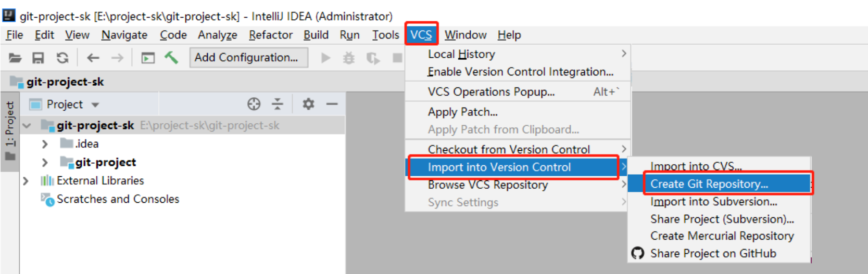Click the Build project hammer icon
The image size is (868, 274).
(x=171, y=58)
